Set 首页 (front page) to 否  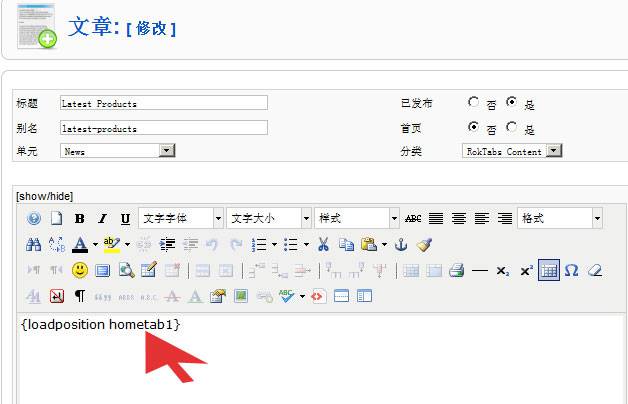(x=473, y=127)
